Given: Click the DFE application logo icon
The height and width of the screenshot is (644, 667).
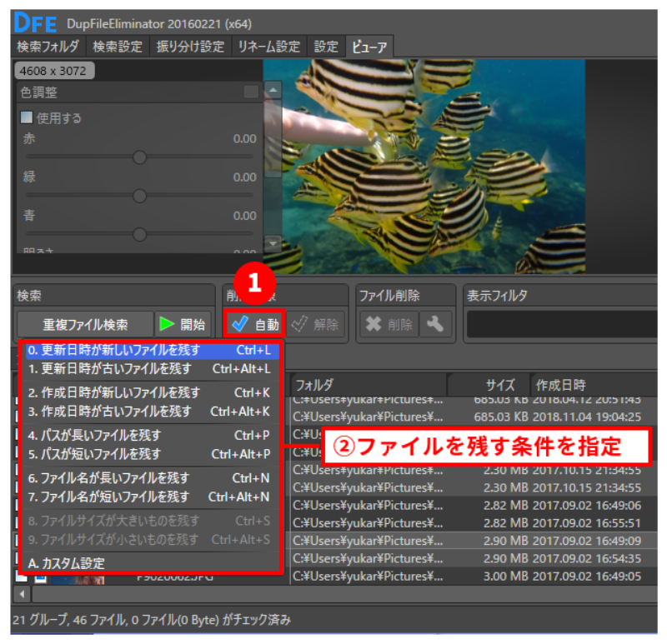Looking at the screenshot, I should tap(34, 22).
